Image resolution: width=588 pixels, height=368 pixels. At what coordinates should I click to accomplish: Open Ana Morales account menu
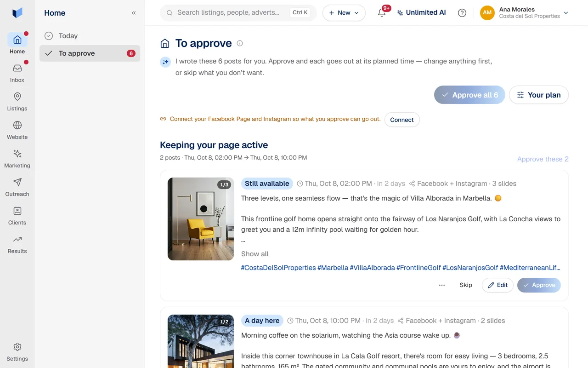pyautogui.click(x=524, y=13)
